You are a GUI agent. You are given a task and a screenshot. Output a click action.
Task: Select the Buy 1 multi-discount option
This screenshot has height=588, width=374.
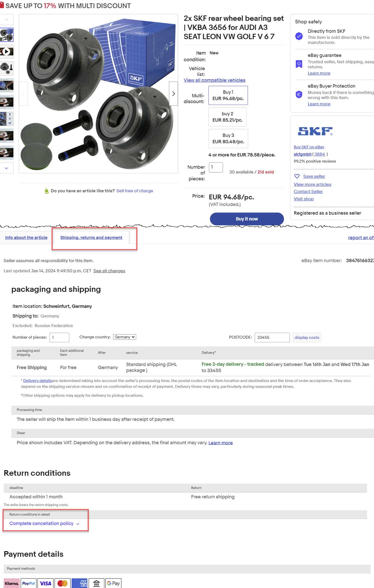point(228,95)
